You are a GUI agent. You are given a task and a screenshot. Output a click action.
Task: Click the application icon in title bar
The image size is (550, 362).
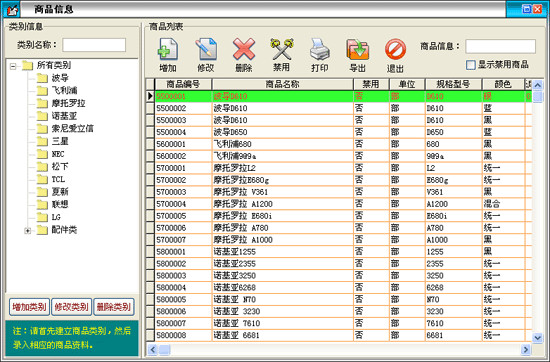click(12, 9)
